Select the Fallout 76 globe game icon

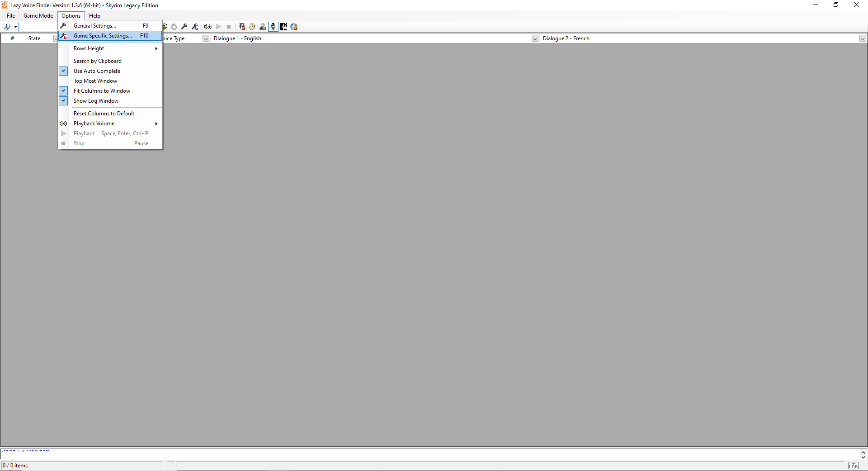click(294, 27)
